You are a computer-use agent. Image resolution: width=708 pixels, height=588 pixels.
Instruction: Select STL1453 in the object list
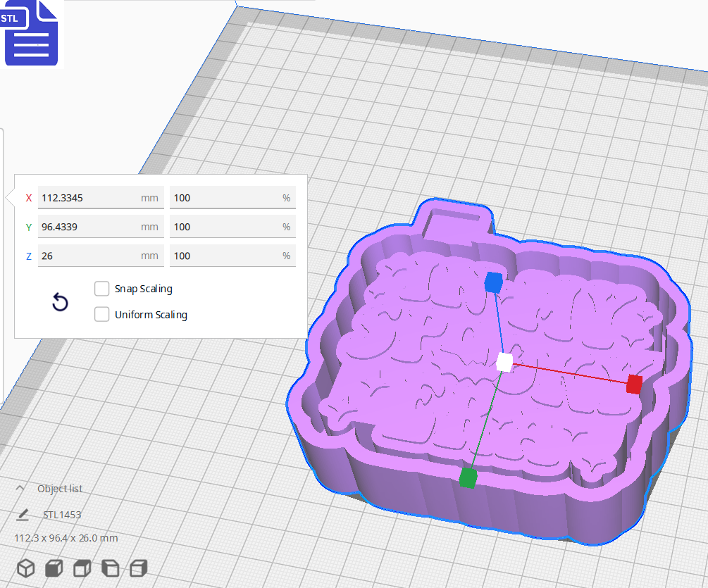pyautogui.click(x=62, y=514)
